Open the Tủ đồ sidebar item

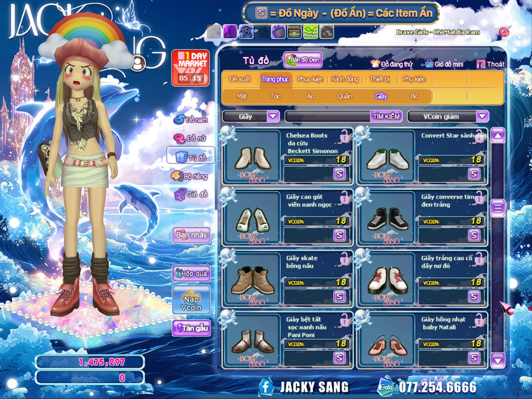point(191,155)
